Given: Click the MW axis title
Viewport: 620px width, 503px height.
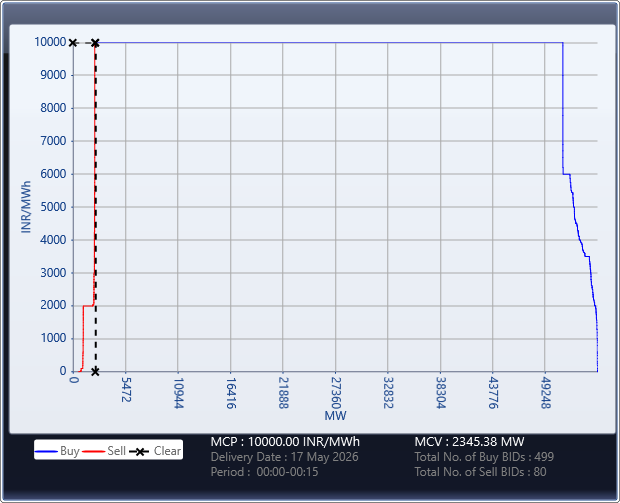Looking at the screenshot, I should [x=335, y=416].
